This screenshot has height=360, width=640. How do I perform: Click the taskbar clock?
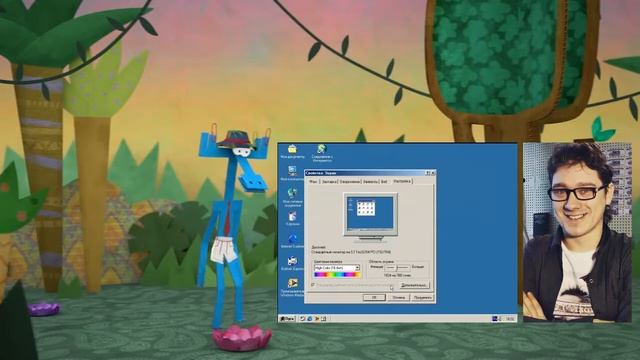point(510,318)
